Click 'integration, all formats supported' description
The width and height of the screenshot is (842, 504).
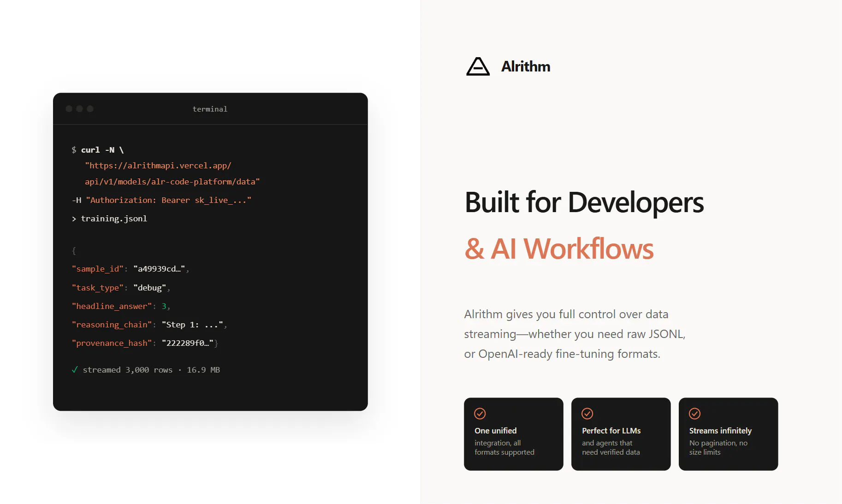pos(504,448)
